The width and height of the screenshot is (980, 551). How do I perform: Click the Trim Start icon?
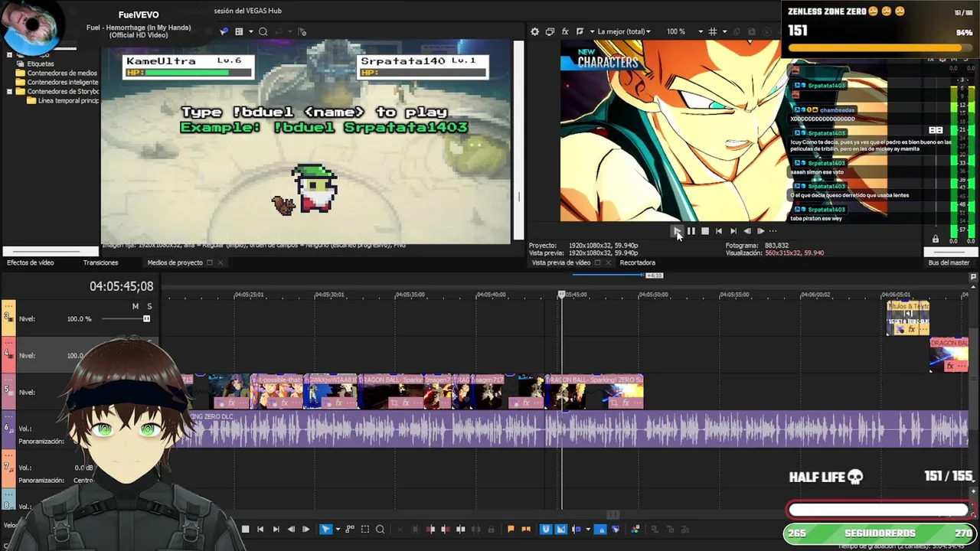click(x=430, y=529)
